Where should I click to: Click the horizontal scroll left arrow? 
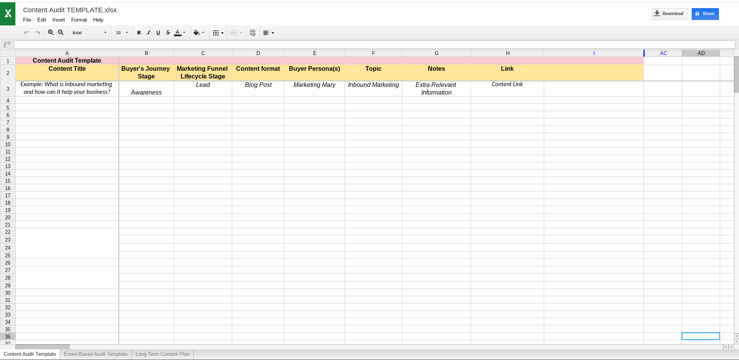point(726,347)
